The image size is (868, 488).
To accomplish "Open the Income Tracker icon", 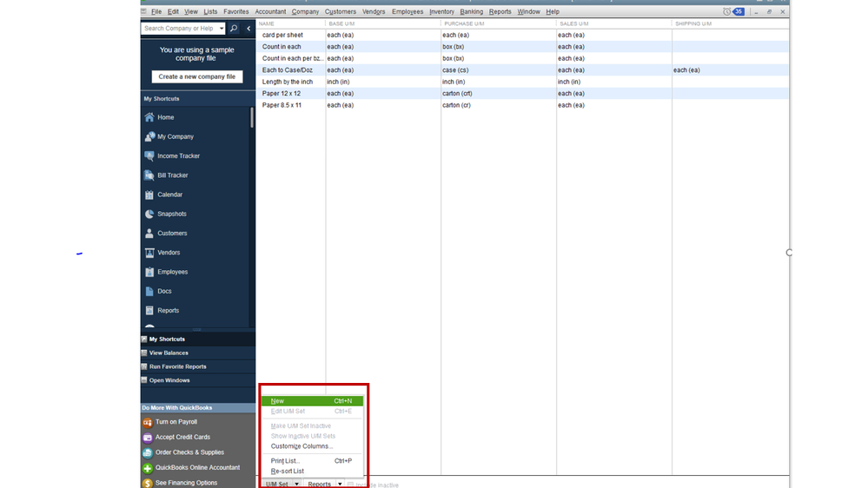I will (x=149, y=156).
